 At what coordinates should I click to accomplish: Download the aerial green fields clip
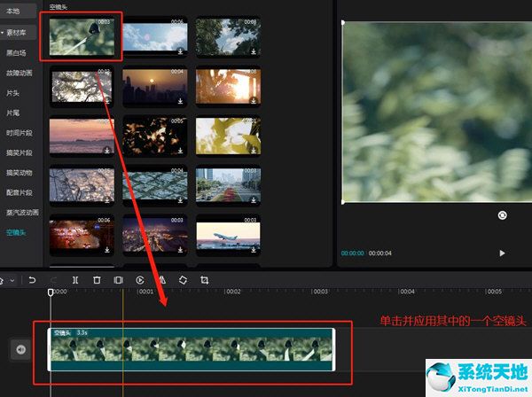click(180, 200)
